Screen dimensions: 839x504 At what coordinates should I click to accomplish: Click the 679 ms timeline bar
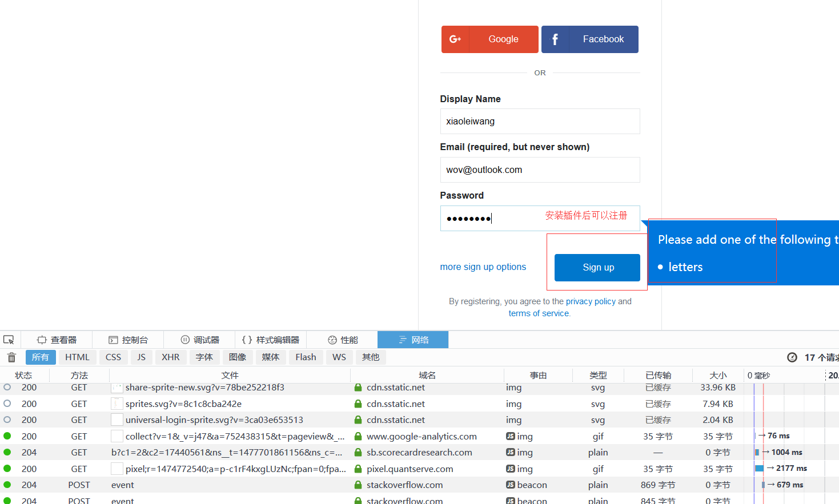(763, 485)
